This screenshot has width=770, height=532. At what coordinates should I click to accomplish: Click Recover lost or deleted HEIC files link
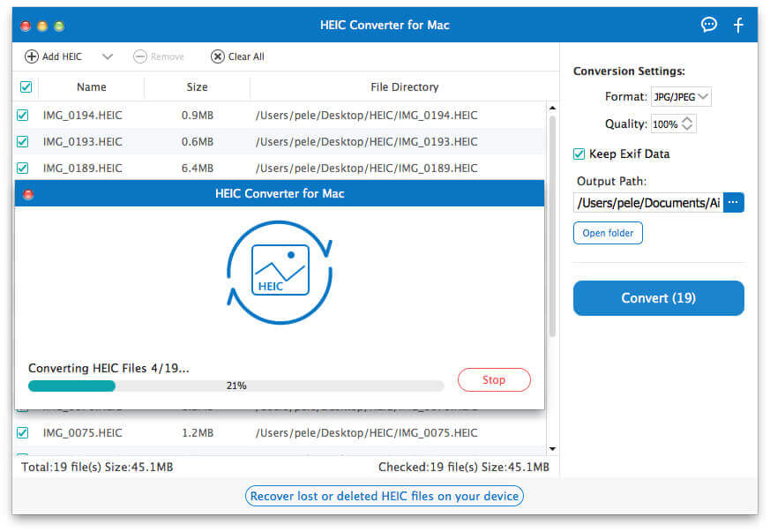click(385, 496)
